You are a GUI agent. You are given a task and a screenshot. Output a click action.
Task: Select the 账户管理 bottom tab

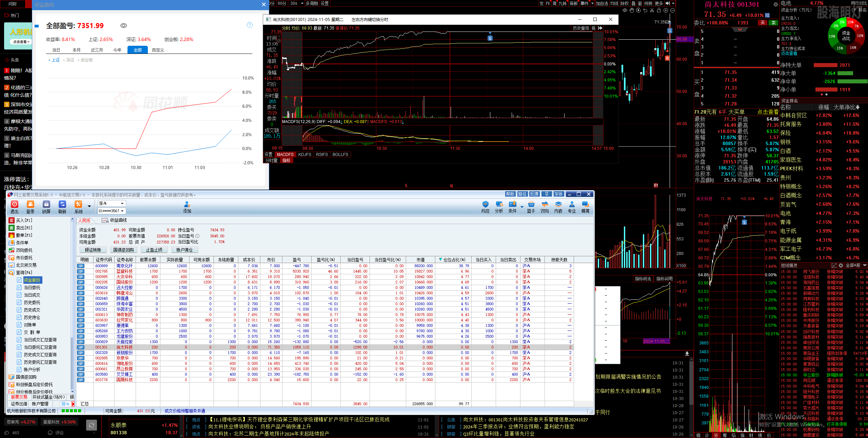(x=40, y=404)
